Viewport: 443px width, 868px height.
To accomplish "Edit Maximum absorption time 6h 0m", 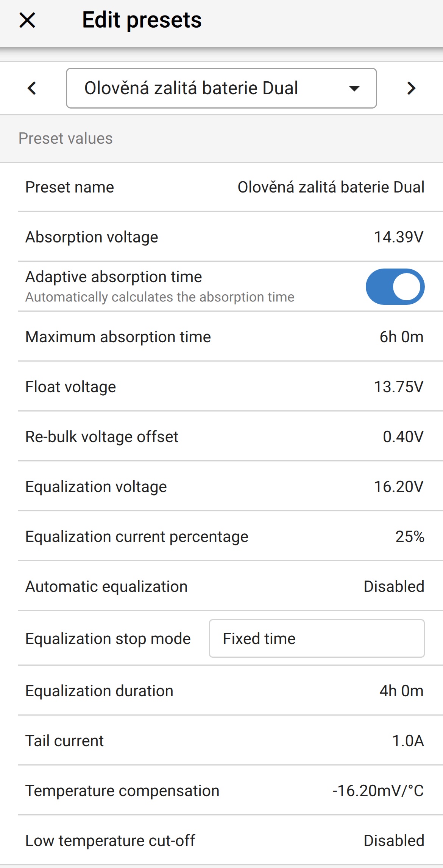I will 401,337.
